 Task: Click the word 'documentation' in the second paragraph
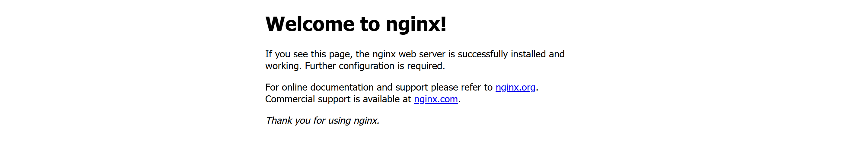pos(342,87)
